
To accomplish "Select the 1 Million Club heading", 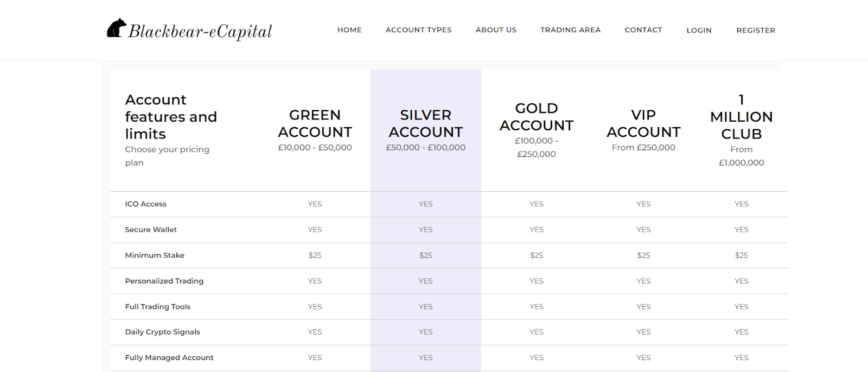I will click(741, 117).
